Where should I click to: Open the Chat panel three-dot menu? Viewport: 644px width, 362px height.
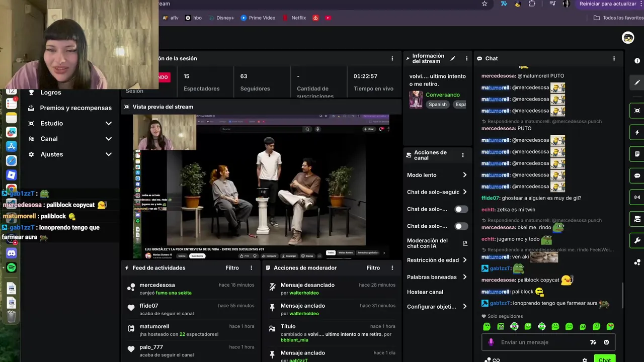[x=614, y=58]
